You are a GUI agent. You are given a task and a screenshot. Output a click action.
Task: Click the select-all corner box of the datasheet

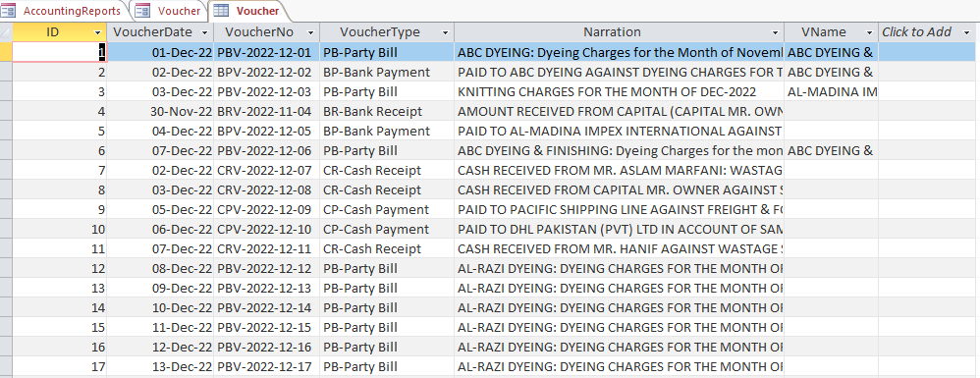[x=6, y=32]
